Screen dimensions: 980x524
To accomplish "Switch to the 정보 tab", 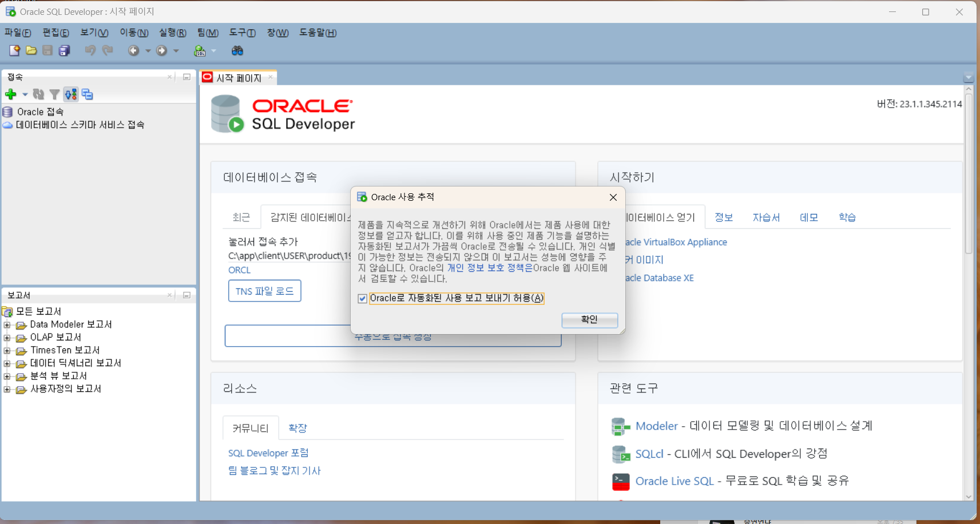I will click(724, 217).
